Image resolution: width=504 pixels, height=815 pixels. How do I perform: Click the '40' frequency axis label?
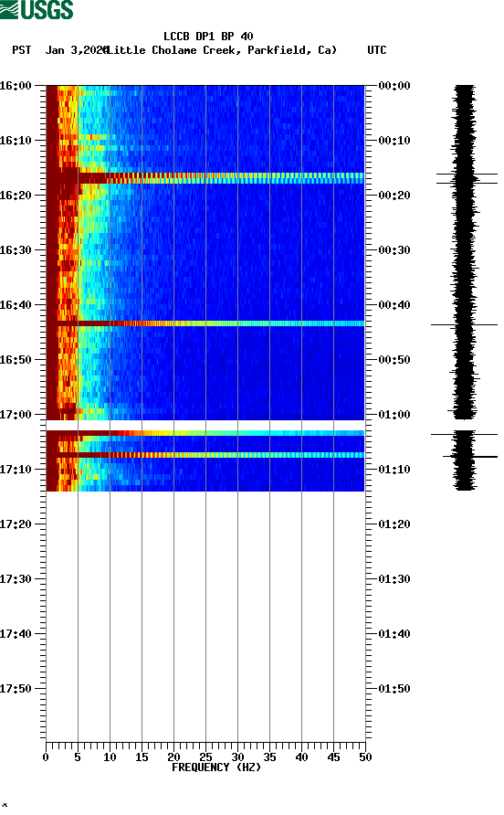click(x=301, y=757)
